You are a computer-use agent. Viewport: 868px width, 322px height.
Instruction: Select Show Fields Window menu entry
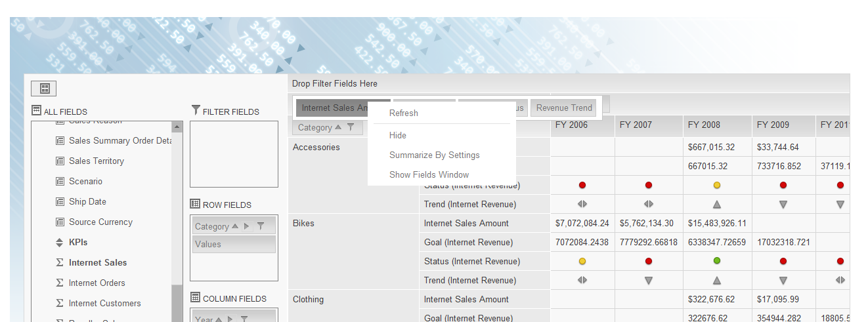[429, 174]
